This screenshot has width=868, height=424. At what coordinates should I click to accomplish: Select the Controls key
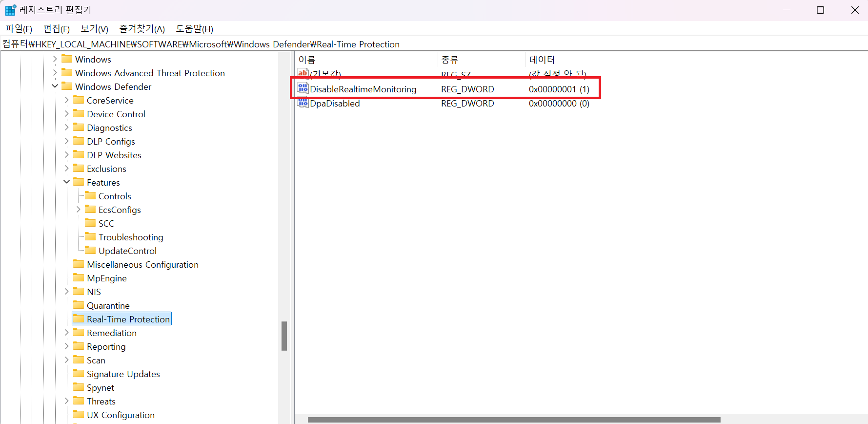115,196
